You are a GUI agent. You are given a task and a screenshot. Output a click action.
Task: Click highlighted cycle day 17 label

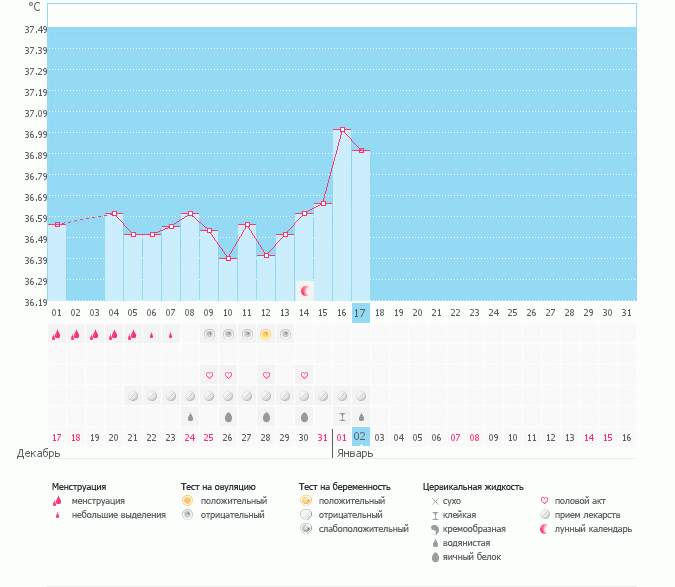click(x=361, y=313)
